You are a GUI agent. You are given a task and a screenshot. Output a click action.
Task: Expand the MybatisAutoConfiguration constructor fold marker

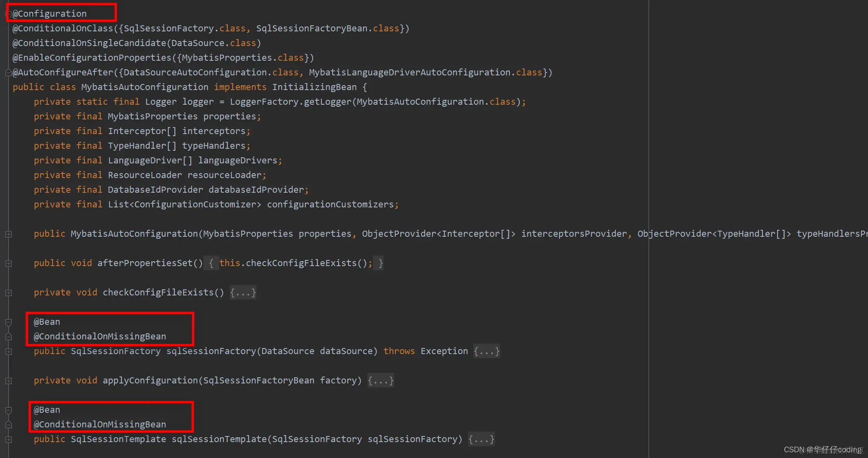8,234
